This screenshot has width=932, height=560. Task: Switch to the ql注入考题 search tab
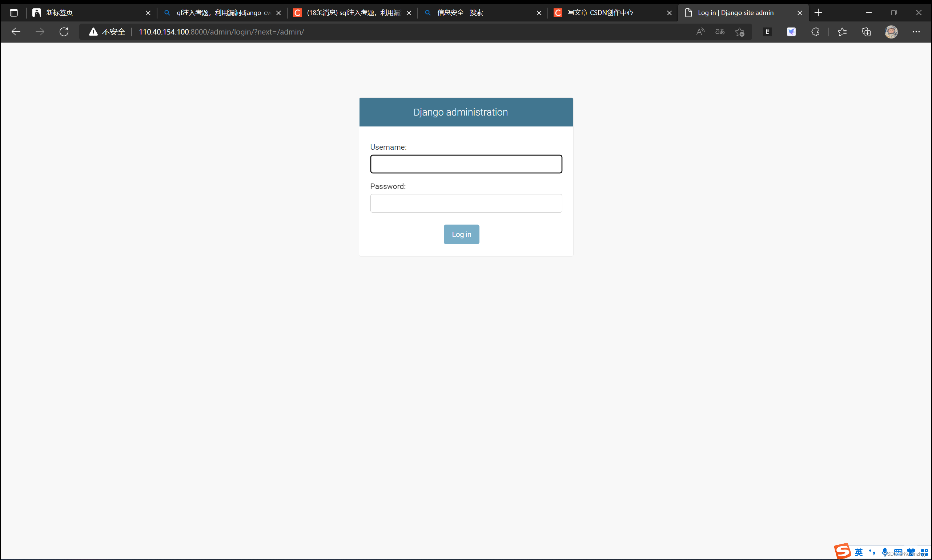coord(222,13)
